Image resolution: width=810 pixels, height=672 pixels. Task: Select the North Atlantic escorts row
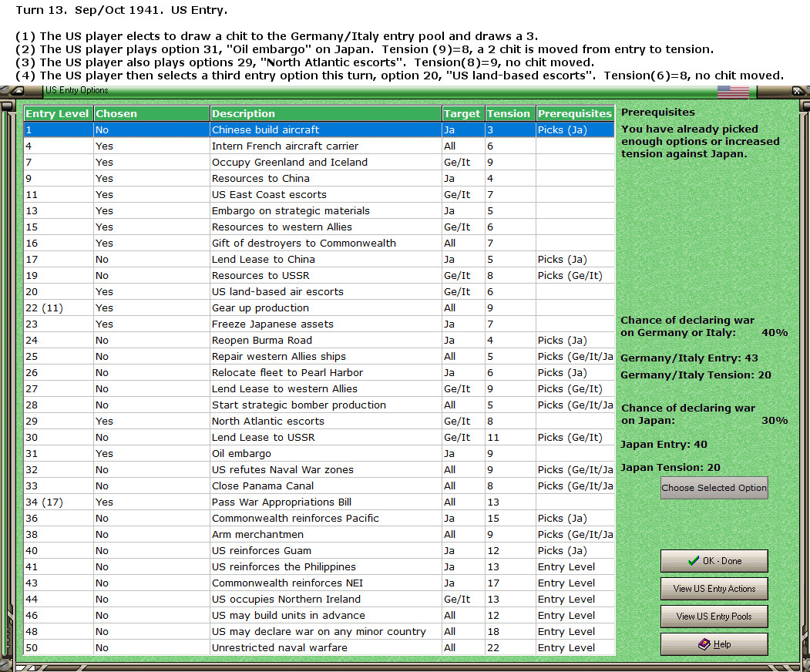tap(319, 421)
